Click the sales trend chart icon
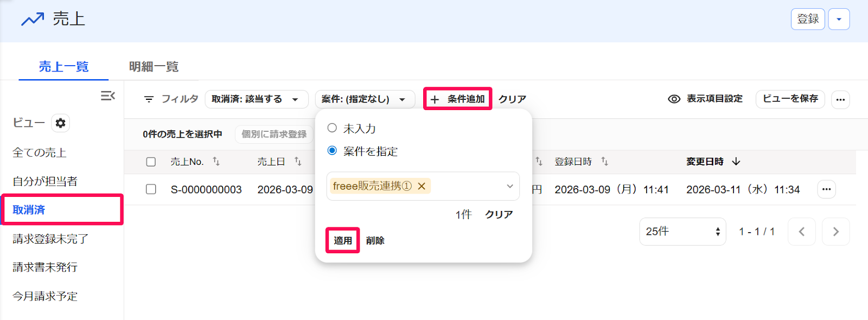 (x=33, y=20)
